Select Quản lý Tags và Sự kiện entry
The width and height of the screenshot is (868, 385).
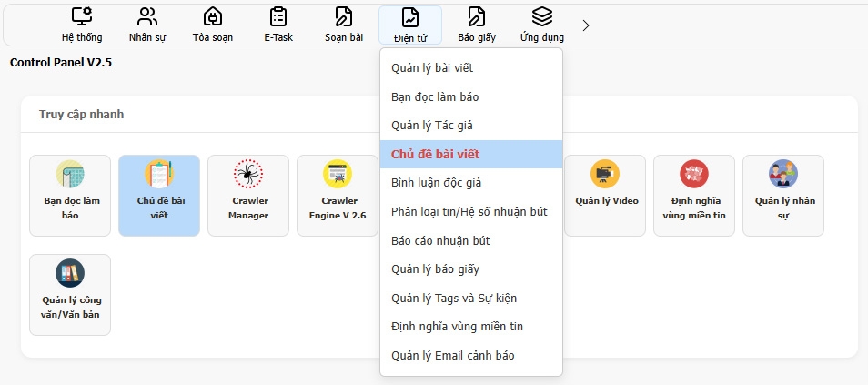471,298
